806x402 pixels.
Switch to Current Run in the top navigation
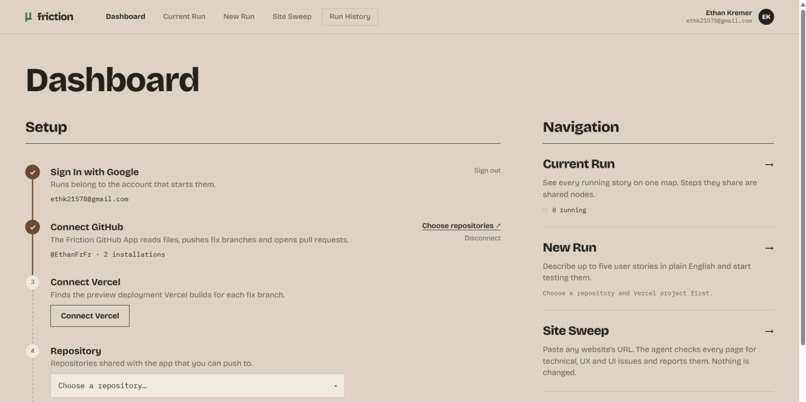pos(184,16)
